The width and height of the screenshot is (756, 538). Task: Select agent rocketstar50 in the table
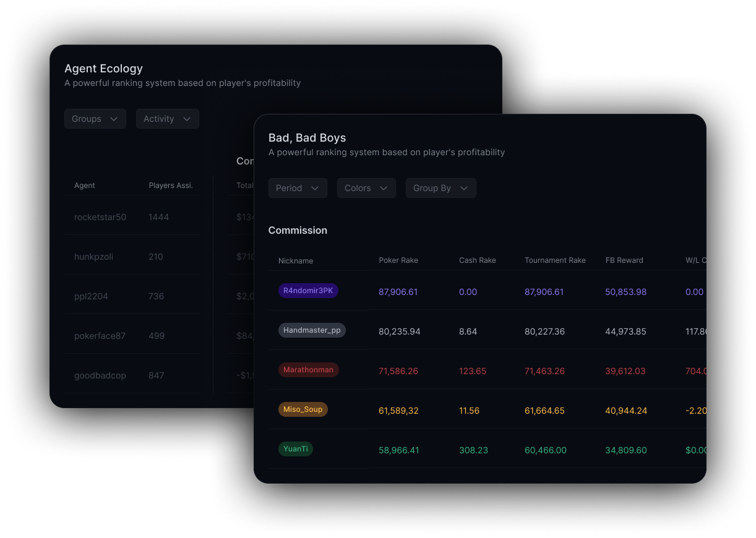pyautogui.click(x=100, y=217)
